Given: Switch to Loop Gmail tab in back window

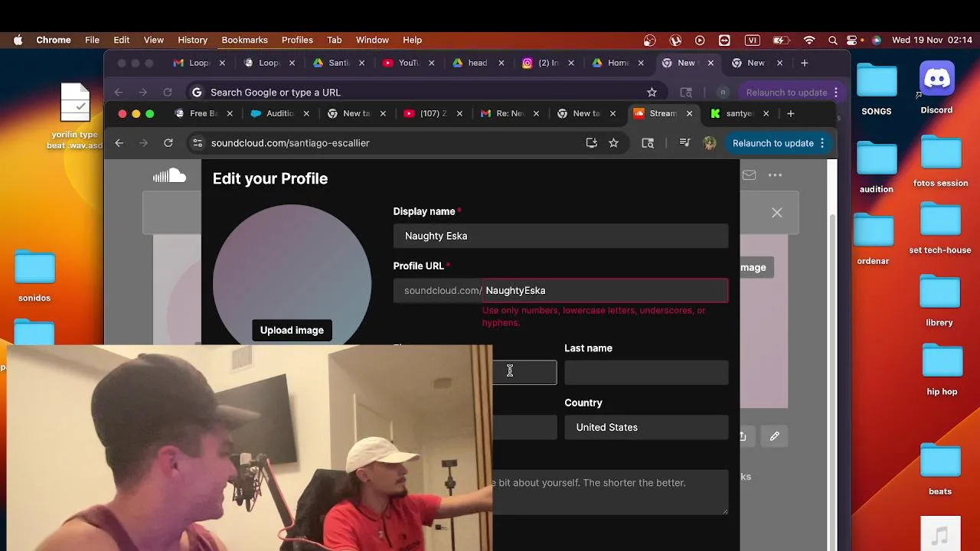Looking at the screenshot, I should pyautogui.click(x=198, y=63).
